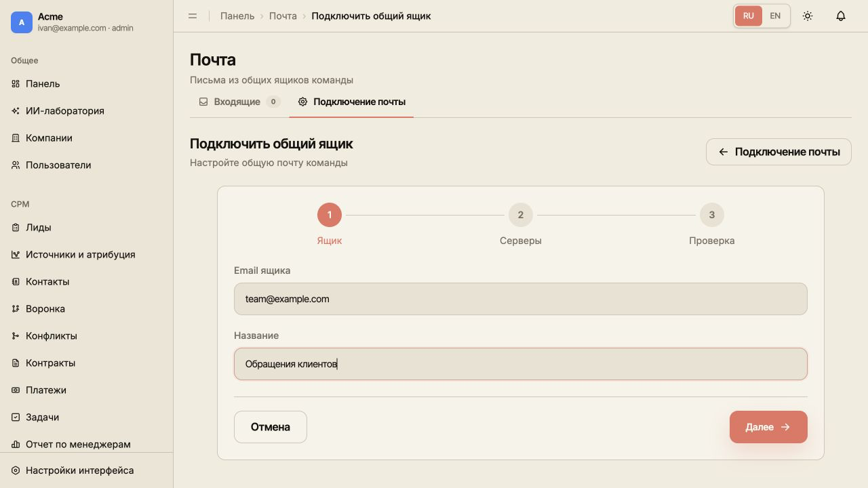Click the Компании building icon
868x488 pixels.
tap(16, 138)
